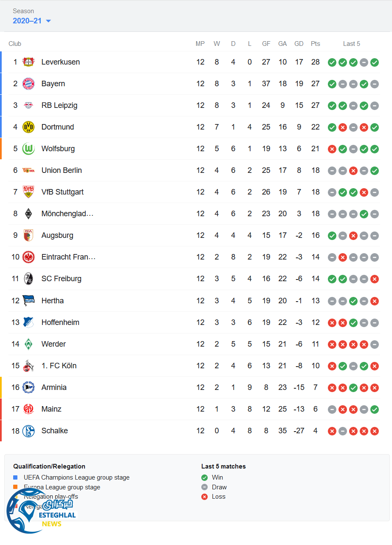This screenshot has height=545, width=392.
Task: Click the RB Leipzig logo icon
Action: [x=28, y=105]
